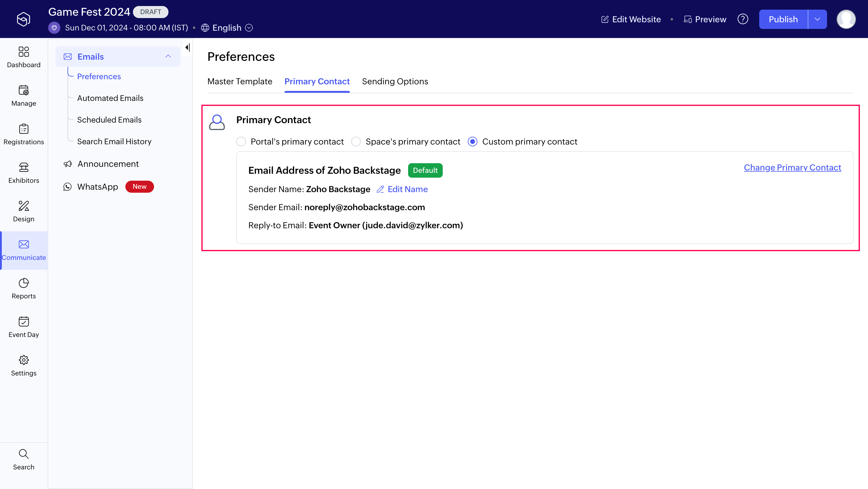Select Portal's primary contact radio button

pyautogui.click(x=241, y=142)
